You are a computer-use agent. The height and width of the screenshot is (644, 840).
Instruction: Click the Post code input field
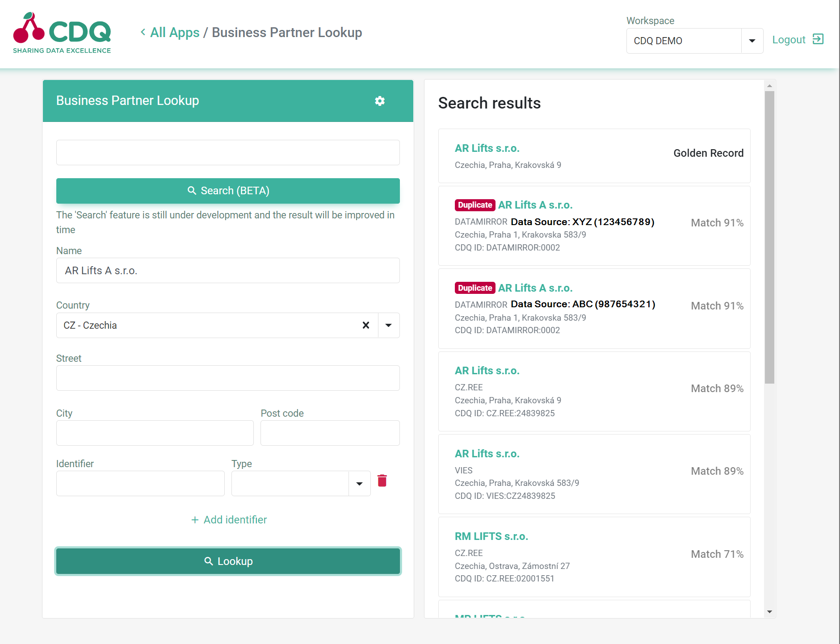330,433
